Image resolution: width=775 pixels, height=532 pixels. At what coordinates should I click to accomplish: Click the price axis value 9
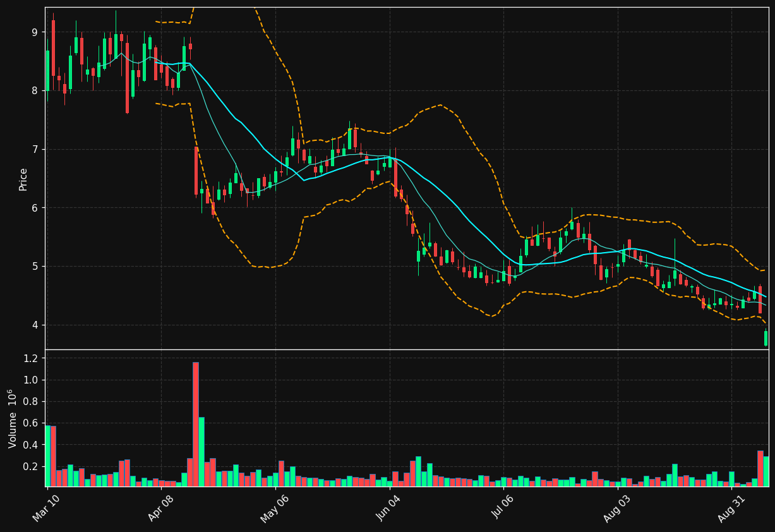[x=35, y=32]
